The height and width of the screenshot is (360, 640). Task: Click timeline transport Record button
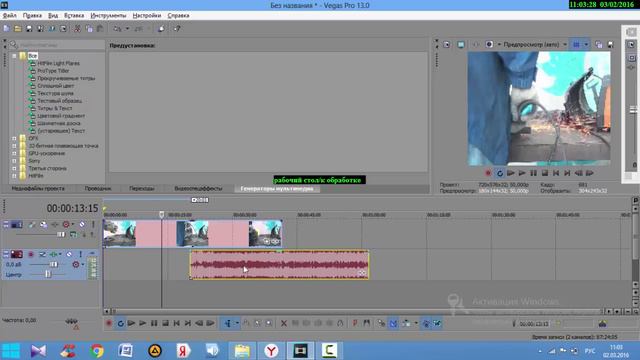[x=109, y=323]
